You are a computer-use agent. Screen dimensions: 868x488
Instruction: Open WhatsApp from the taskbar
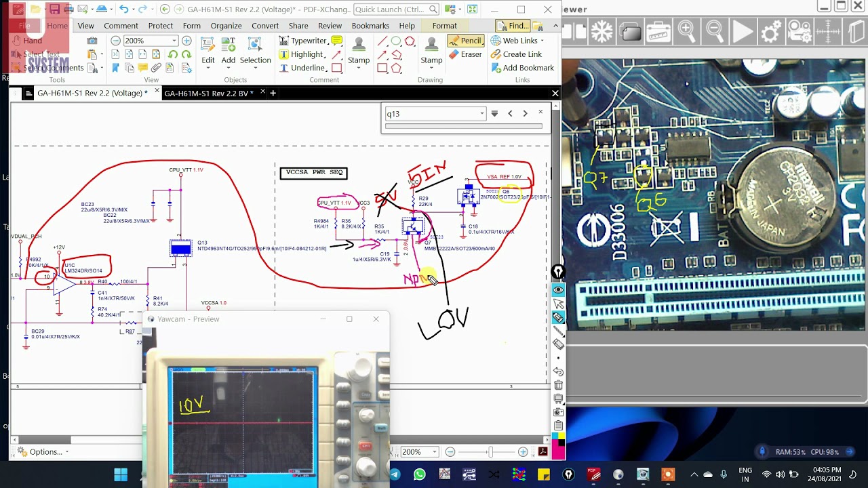tap(419, 474)
